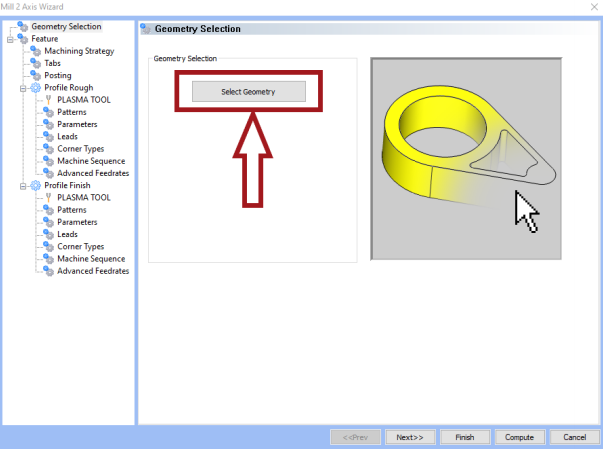Click the Finish button
This screenshot has width=603, height=449.
[465, 437]
